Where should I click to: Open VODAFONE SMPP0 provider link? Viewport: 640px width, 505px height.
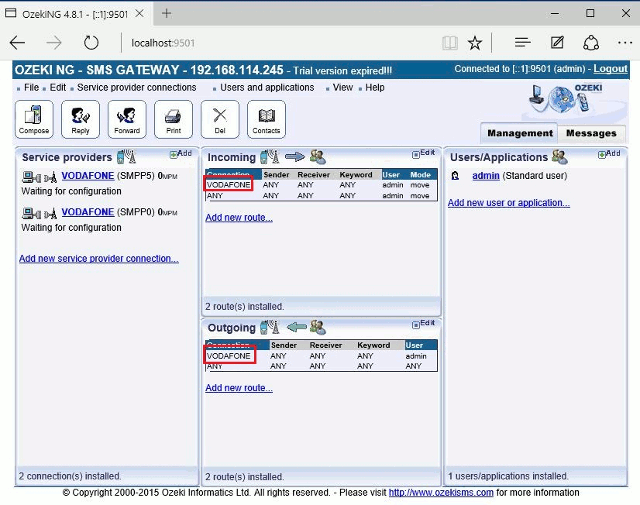[x=88, y=212]
